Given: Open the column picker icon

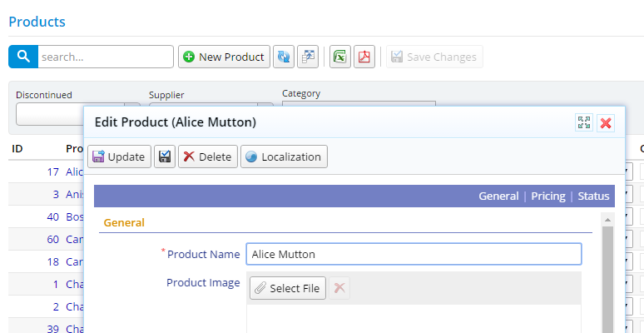Looking at the screenshot, I should click(x=308, y=57).
